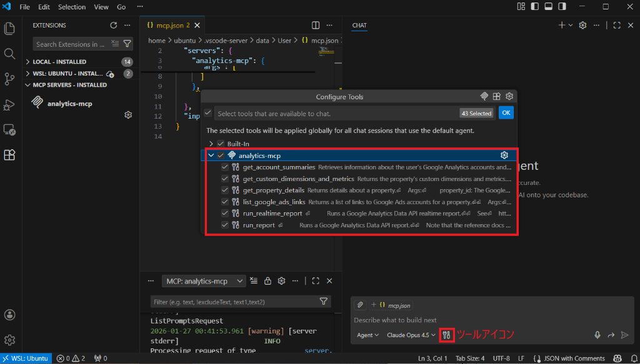Uncheck get_property_details tool
The image size is (640, 364).
[225, 190]
